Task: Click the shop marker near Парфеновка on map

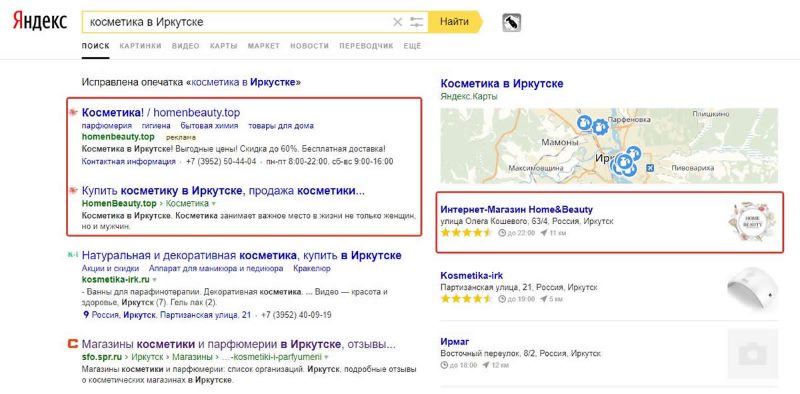Action: 600,127
